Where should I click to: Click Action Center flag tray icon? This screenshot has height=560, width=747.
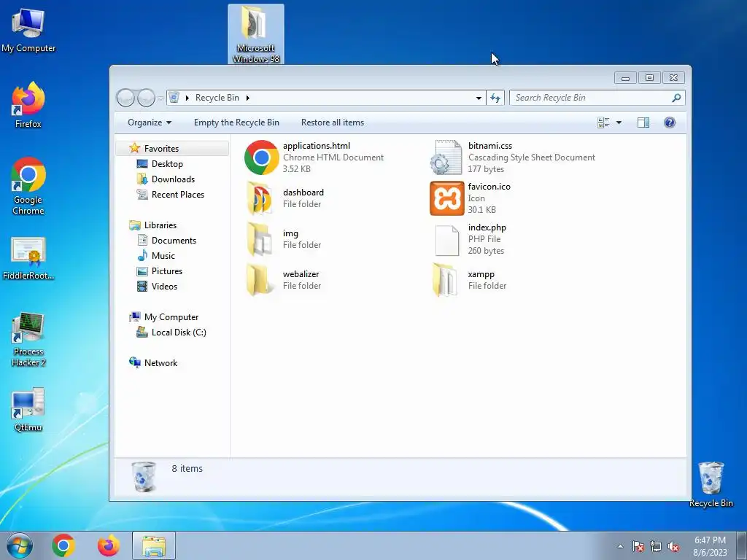coord(638,547)
